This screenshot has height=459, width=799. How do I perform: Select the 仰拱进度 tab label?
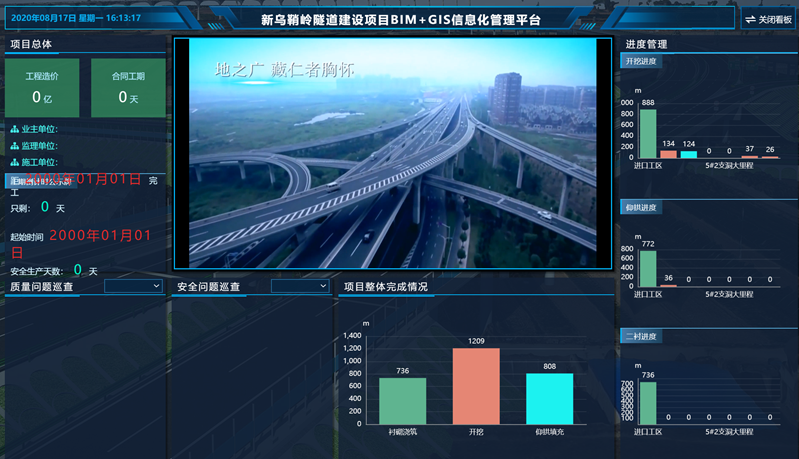(x=640, y=208)
